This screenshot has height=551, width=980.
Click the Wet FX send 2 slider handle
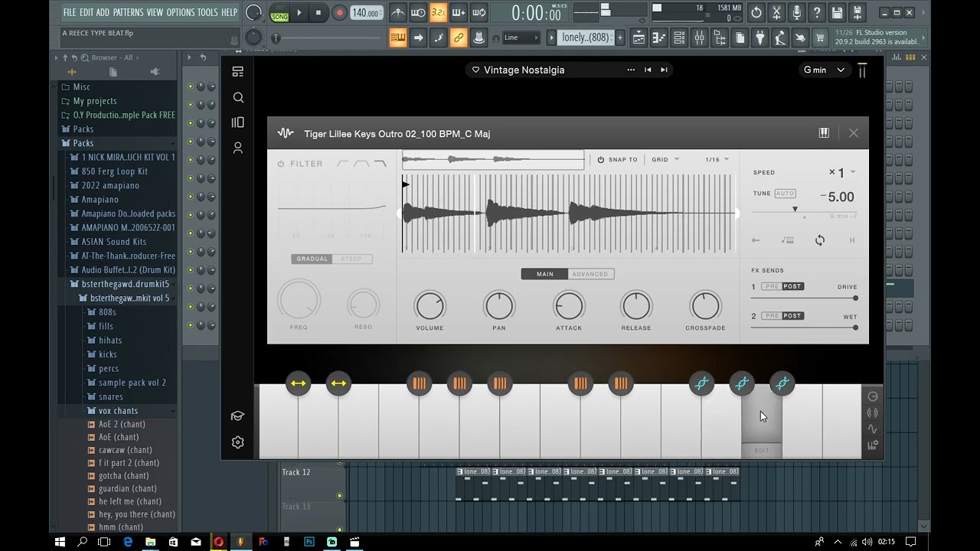click(x=855, y=328)
